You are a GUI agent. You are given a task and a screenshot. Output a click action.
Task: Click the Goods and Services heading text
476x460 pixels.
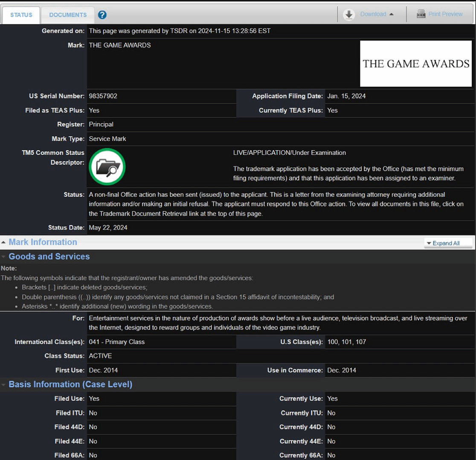coord(49,256)
